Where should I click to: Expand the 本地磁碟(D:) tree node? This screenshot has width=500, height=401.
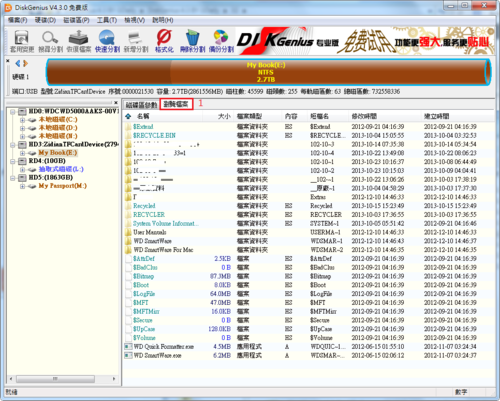[x=22, y=128]
